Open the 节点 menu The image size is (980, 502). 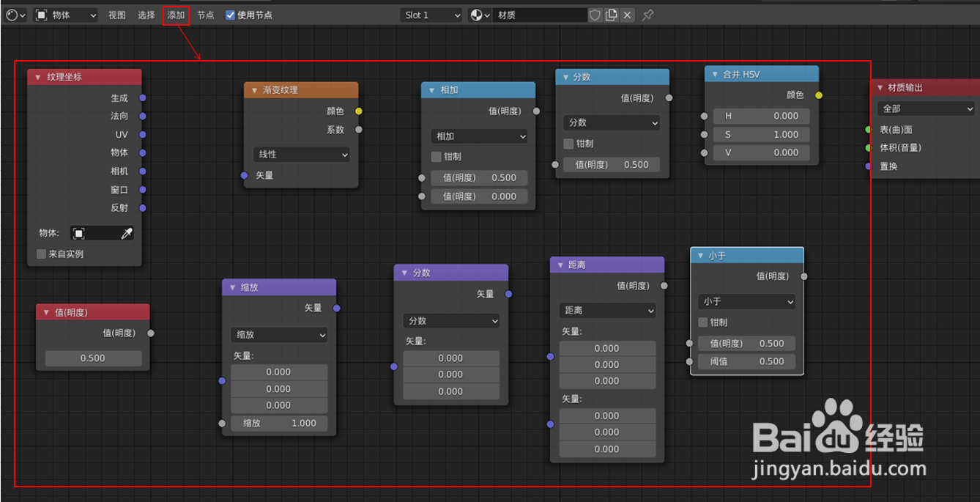205,15
